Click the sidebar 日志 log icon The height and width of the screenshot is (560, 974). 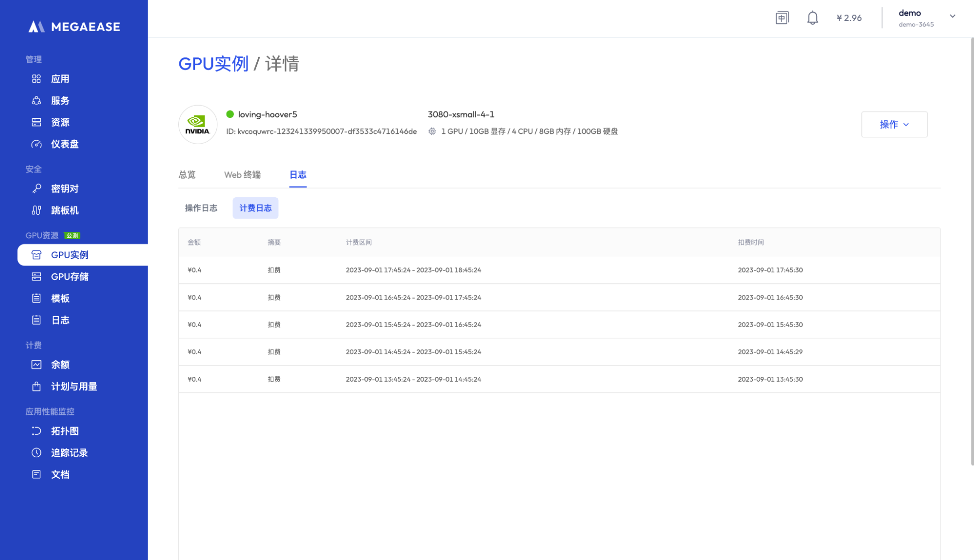37,320
